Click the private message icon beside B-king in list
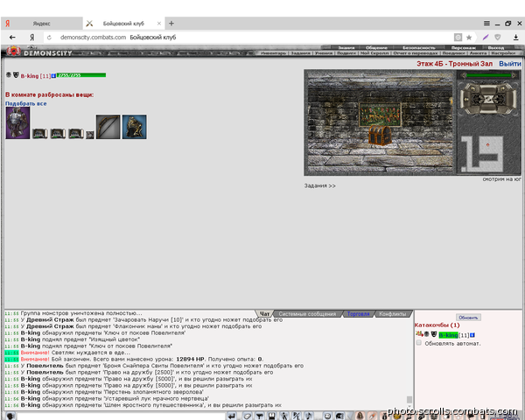Viewport: 525px width, 420px height. (419, 334)
